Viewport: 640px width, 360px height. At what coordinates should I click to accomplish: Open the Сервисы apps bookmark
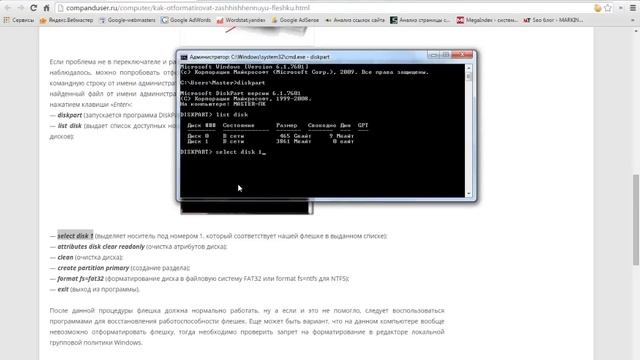click(x=19, y=20)
